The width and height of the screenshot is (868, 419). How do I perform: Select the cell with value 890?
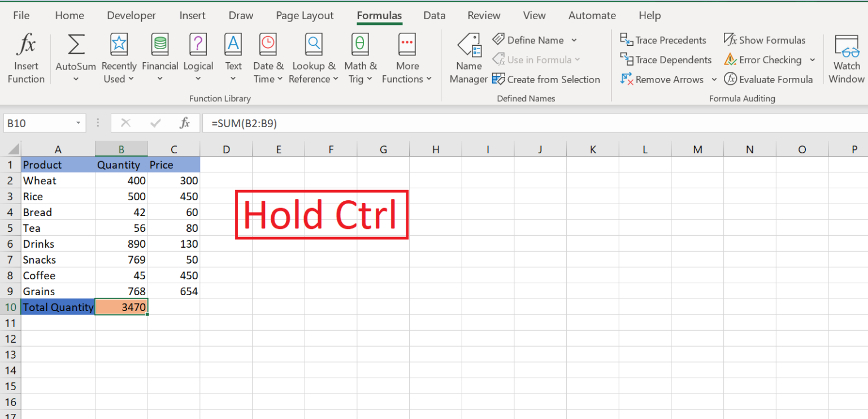121,244
